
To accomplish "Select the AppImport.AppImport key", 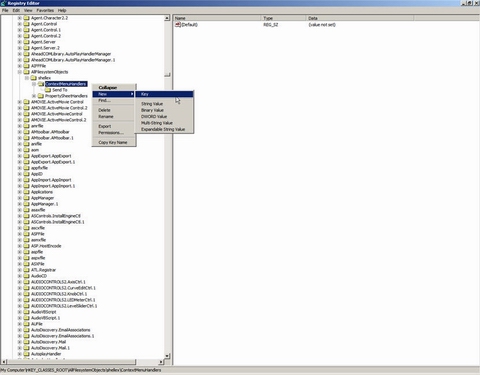I will (51, 180).
